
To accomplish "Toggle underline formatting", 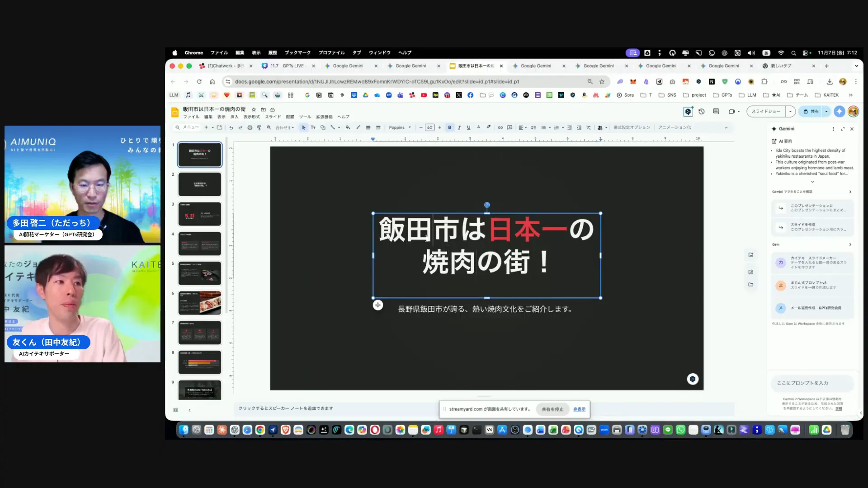I will [x=469, y=127].
